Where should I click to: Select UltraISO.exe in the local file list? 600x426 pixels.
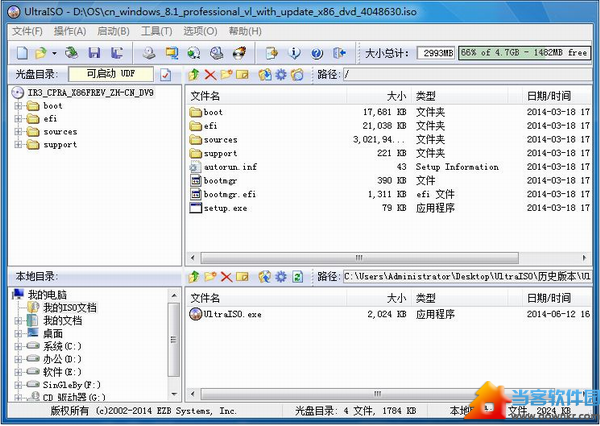[x=388, y=314]
